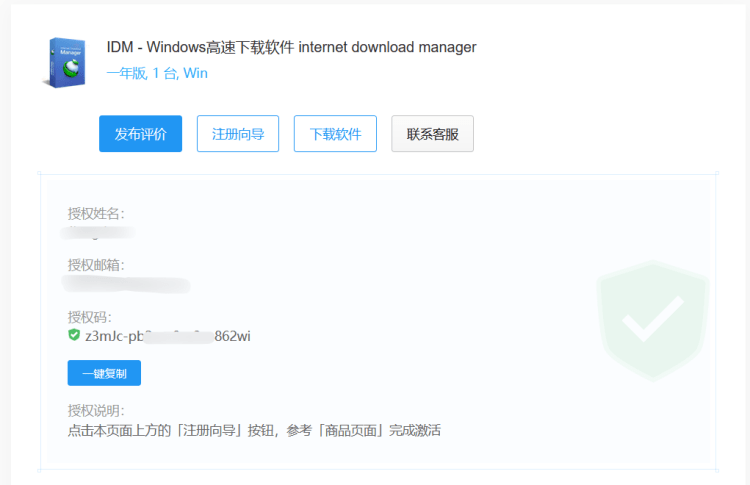Click the green shield icon beside the license code
750x485 pixels.
pos(74,335)
